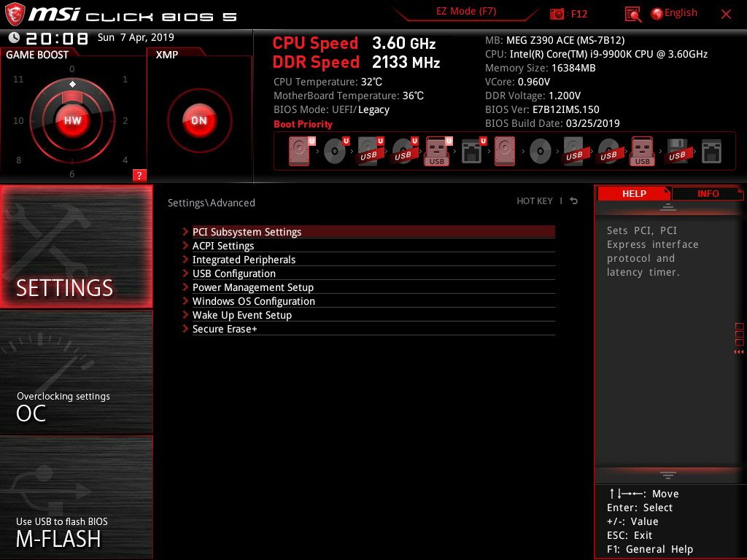The width and height of the screenshot is (747, 560).
Task: Click the help panel top slider handle
Action: coord(668,207)
